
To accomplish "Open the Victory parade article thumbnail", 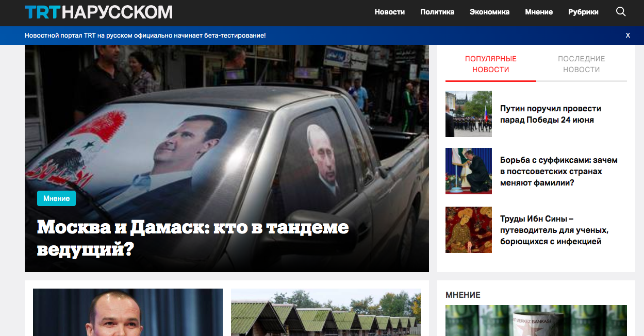I will click(468, 114).
